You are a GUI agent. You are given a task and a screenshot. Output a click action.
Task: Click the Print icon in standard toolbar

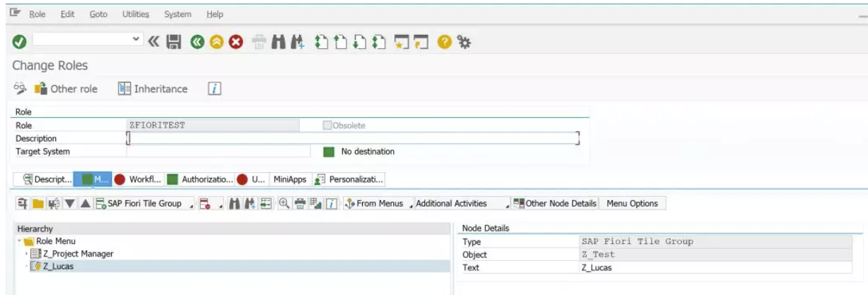[x=259, y=43]
